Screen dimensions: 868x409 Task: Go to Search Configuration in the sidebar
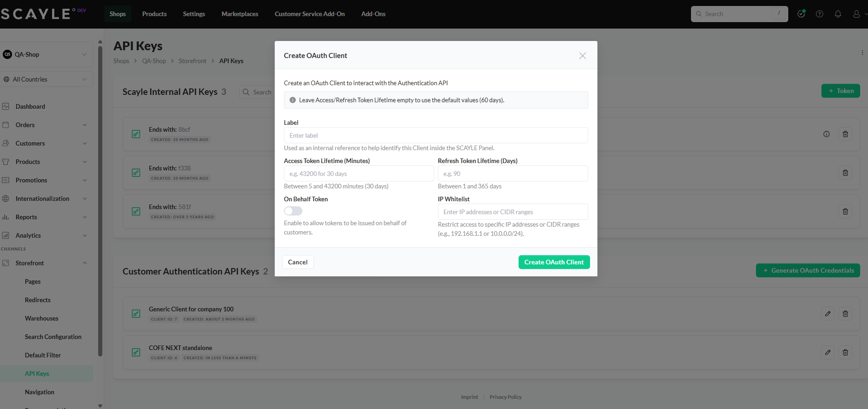point(53,337)
